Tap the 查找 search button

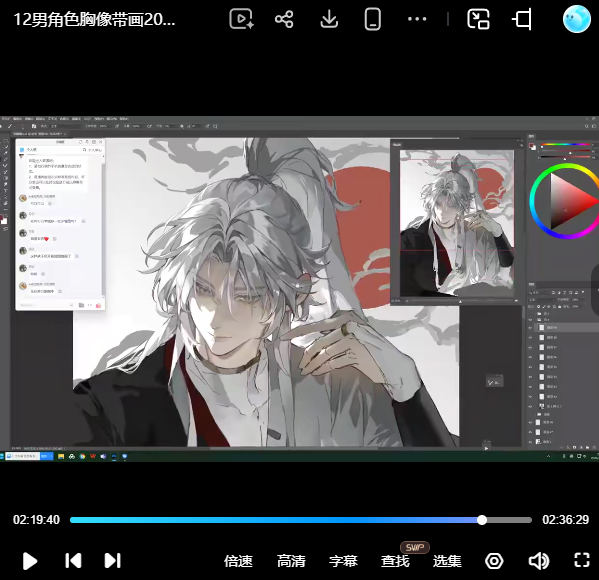(x=395, y=561)
